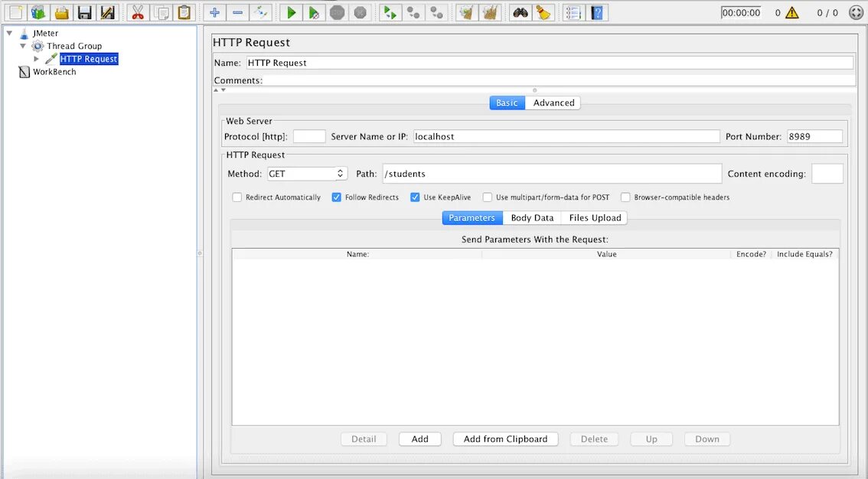The height and width of the screenshot is (479, 868).
Task: Click Add from Clipboard button
Action: [x=505, y=439]
